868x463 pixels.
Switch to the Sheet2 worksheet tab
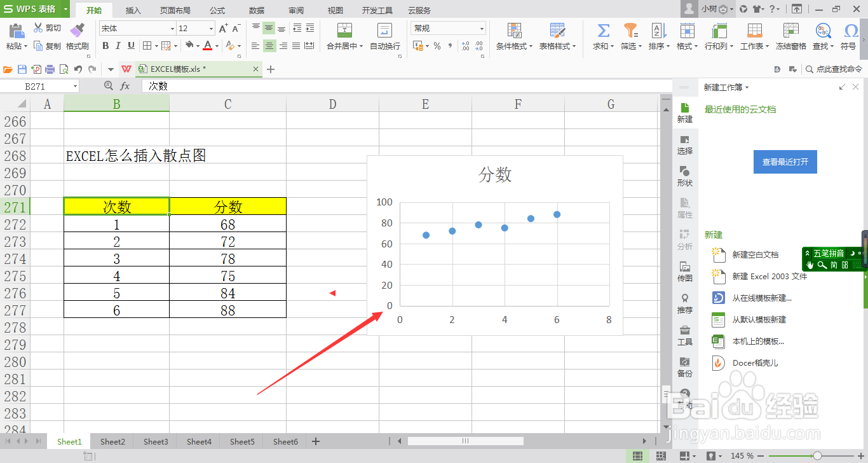tap(112, 441)
